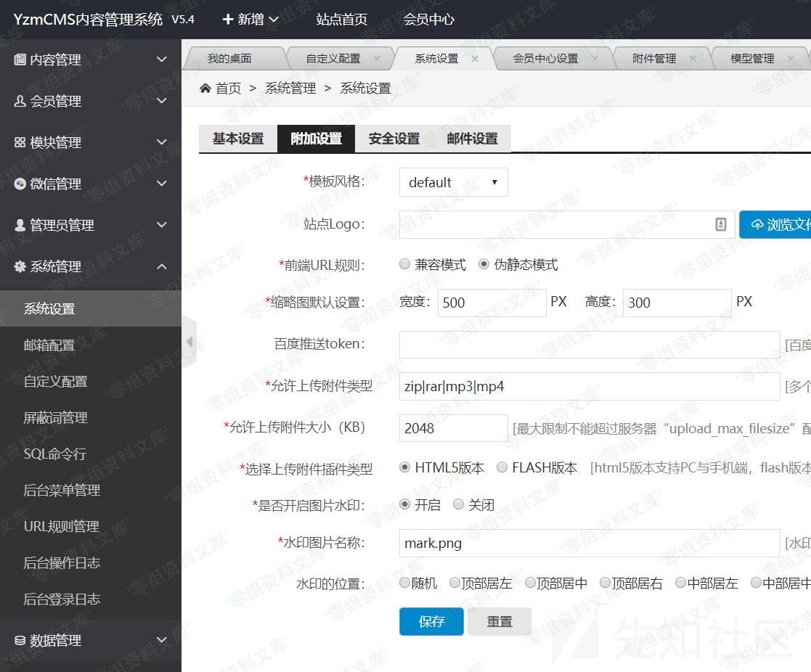Switch to the 安全设置 tab

click(394, 138)
